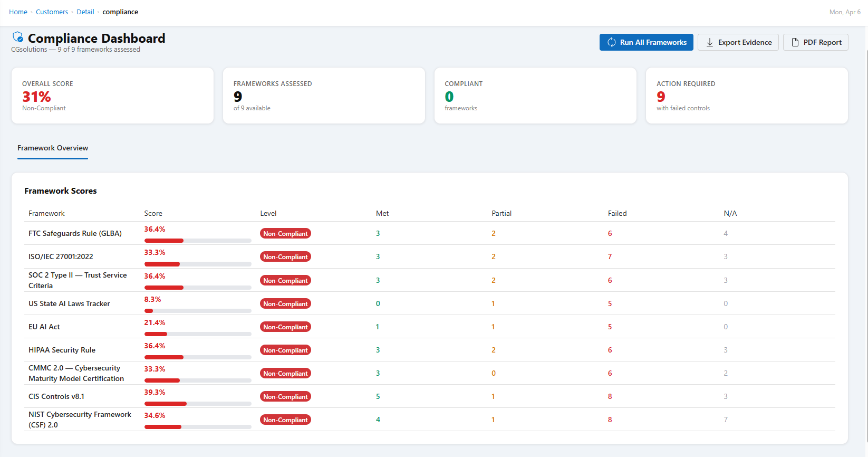868x457 pixels.
Task: Open Customers breadcrumb link
Action: [x=52, y=12]
